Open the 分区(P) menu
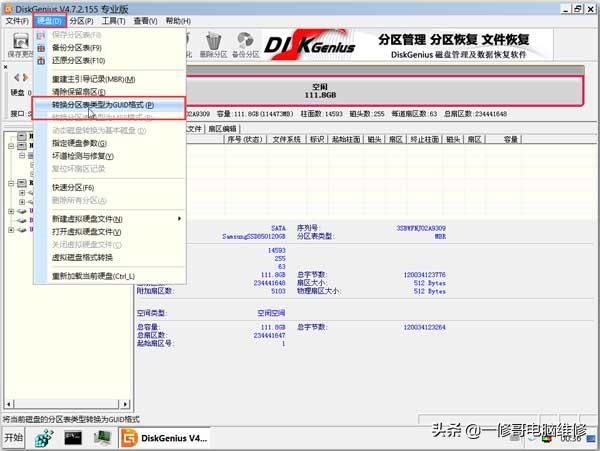 point(82,21)
